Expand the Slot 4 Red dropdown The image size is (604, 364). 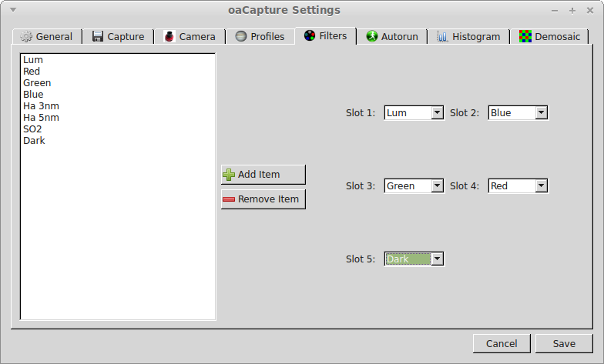coord(518,186)
